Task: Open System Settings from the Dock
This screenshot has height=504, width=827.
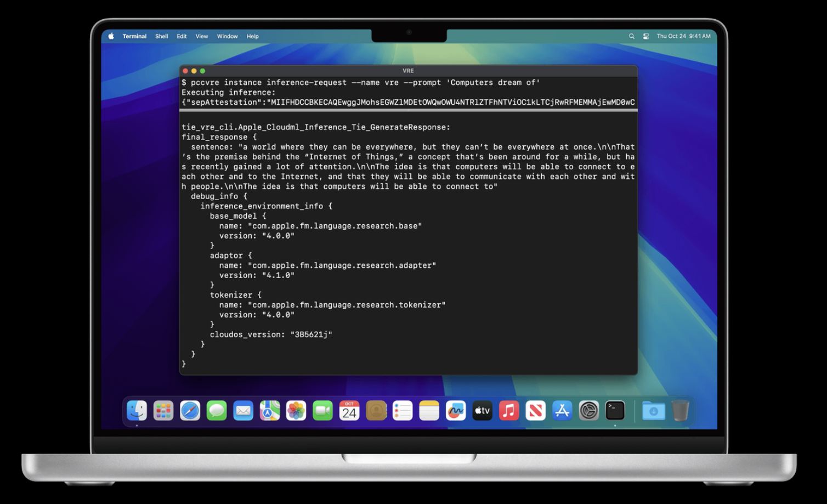Action: [589, 410]
